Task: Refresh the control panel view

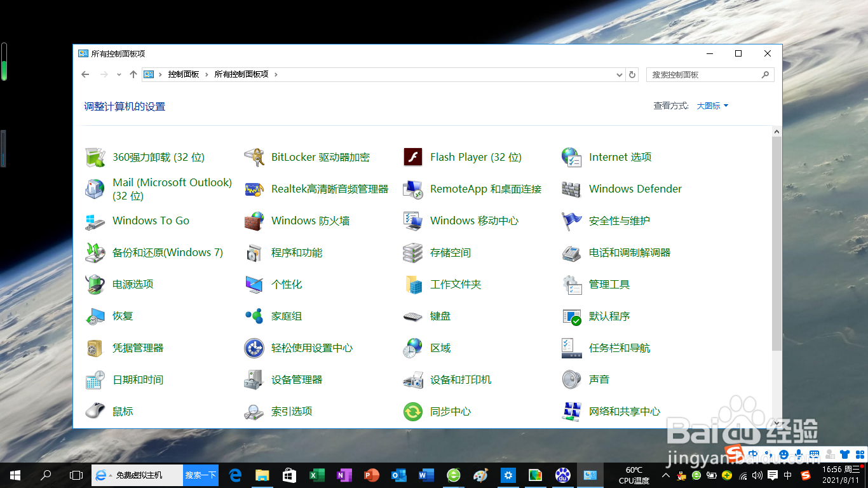Action: 632,74
